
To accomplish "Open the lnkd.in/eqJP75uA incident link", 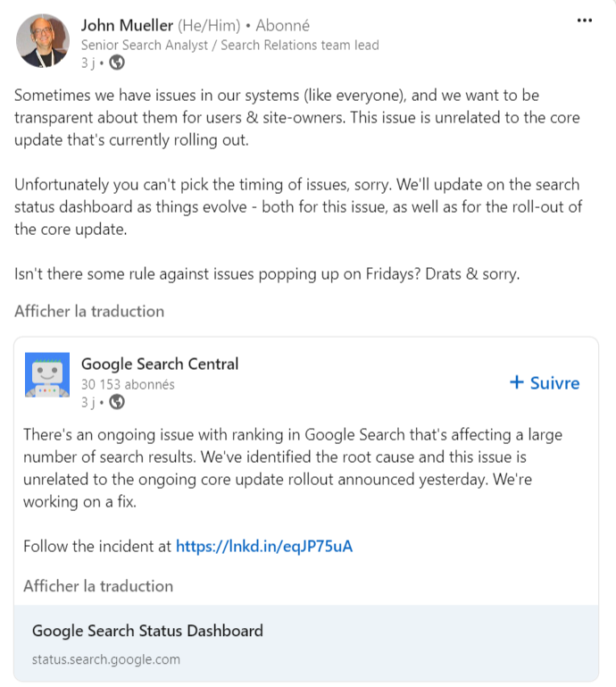I will [x=264, y=546].
